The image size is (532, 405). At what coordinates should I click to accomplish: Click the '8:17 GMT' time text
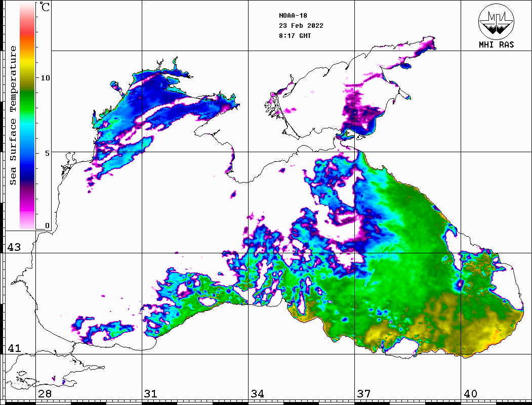295,36
